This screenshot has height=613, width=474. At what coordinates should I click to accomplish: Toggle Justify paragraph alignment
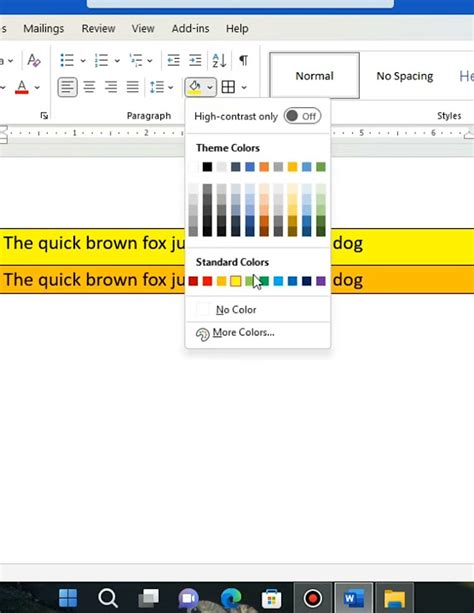[x=132, y=87]
